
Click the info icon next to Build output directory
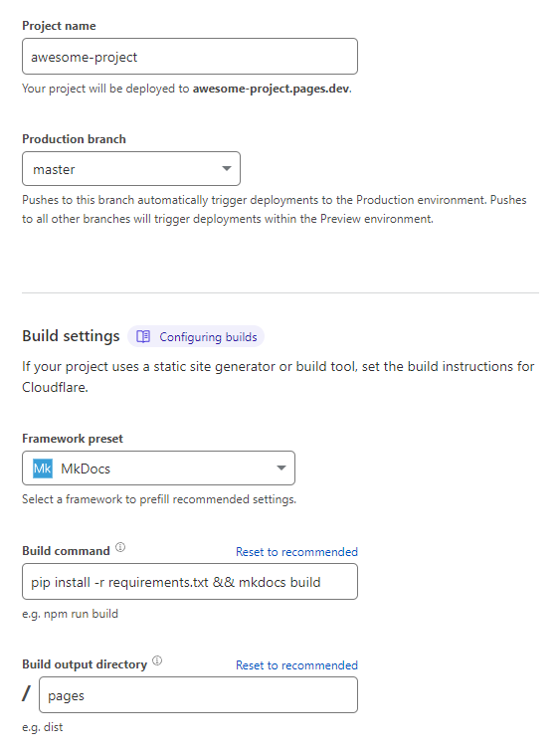157,660
